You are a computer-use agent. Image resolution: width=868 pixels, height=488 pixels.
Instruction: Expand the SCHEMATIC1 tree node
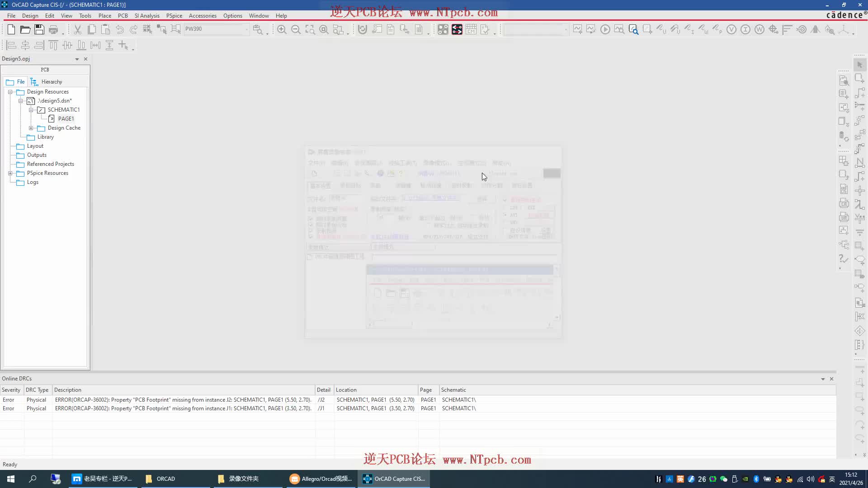30,110
